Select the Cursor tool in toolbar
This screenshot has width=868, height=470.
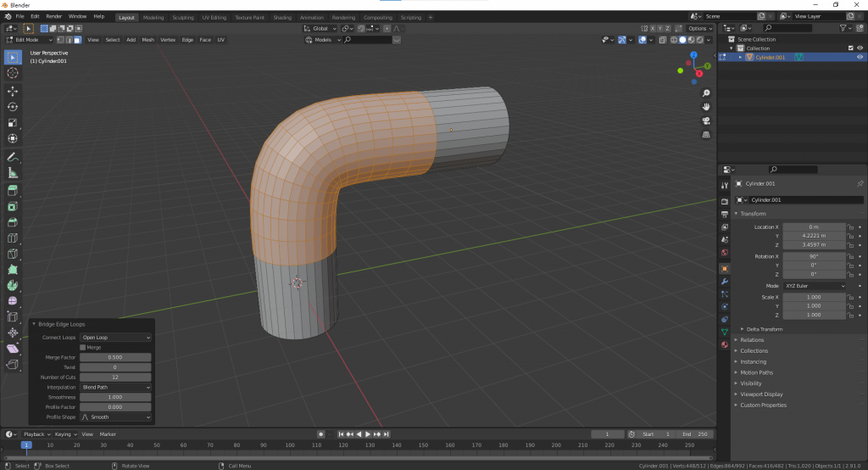point(13,73)
